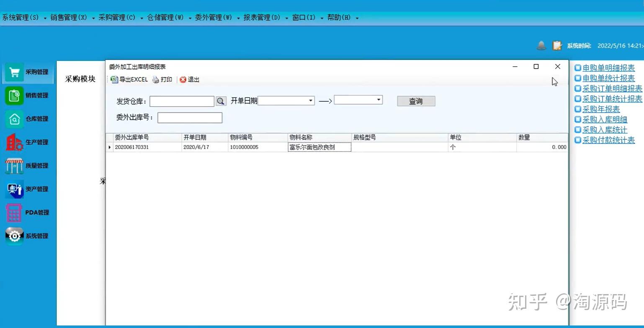Open the end date dropdown arrow

378,100
